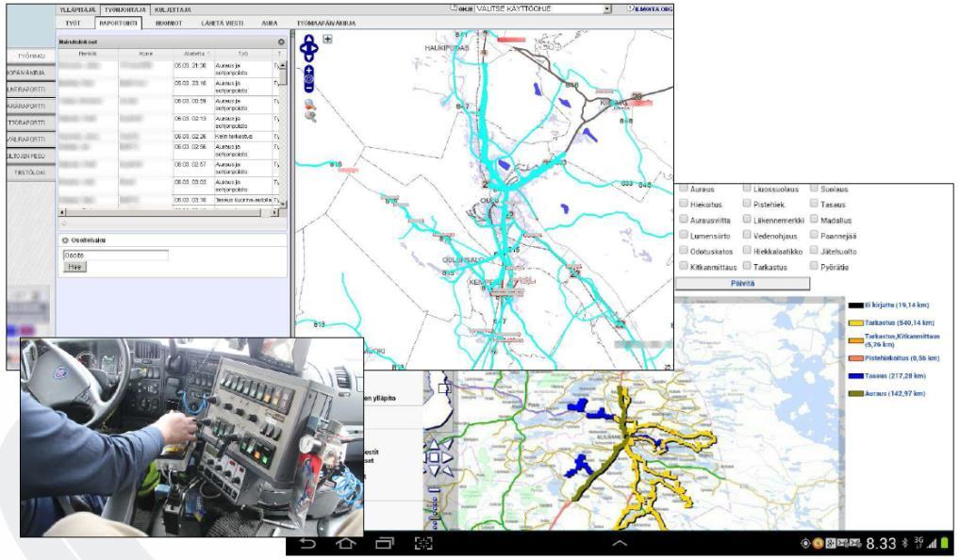Expand the top map layer plus box

327,40
